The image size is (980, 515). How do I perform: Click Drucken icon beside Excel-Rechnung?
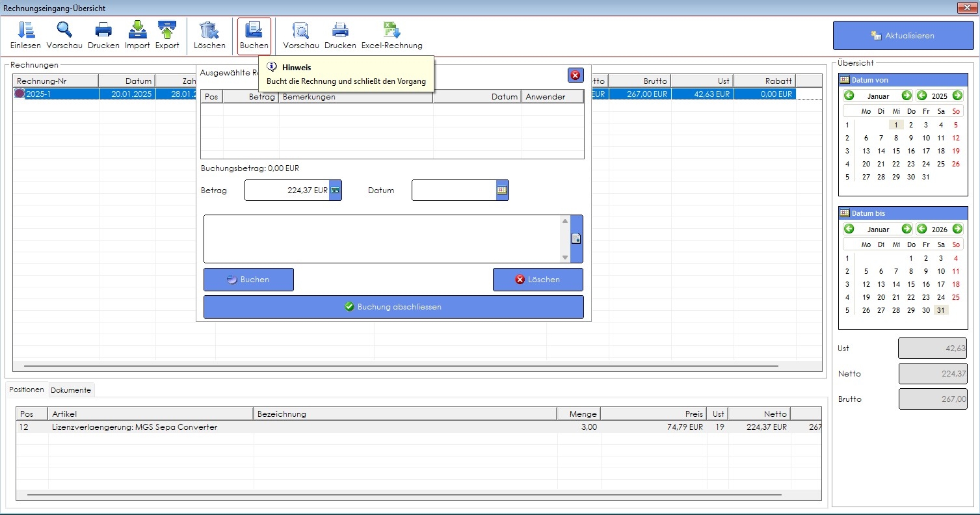(340, 36)
